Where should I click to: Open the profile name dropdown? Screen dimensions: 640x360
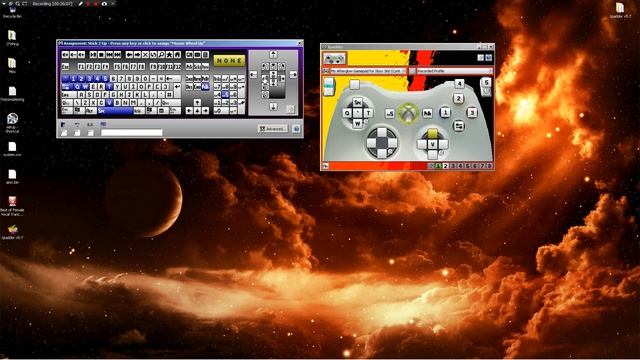454,71
